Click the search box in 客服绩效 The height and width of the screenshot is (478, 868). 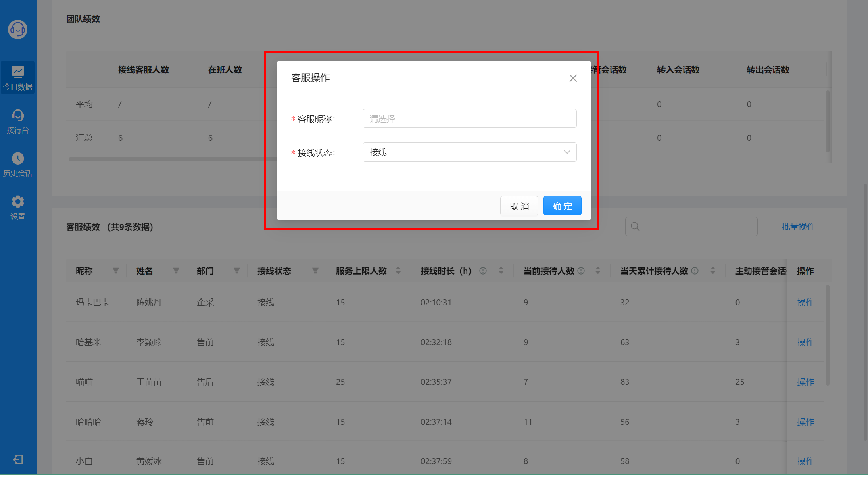691,226
